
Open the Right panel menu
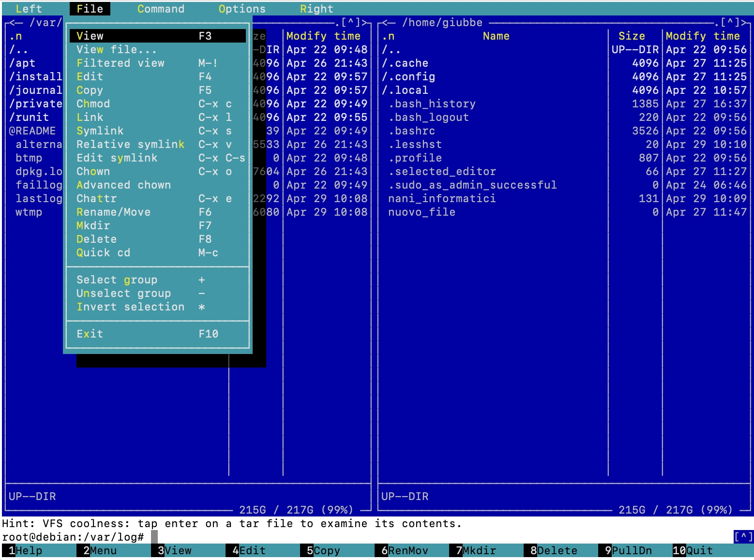pos(316,8)
